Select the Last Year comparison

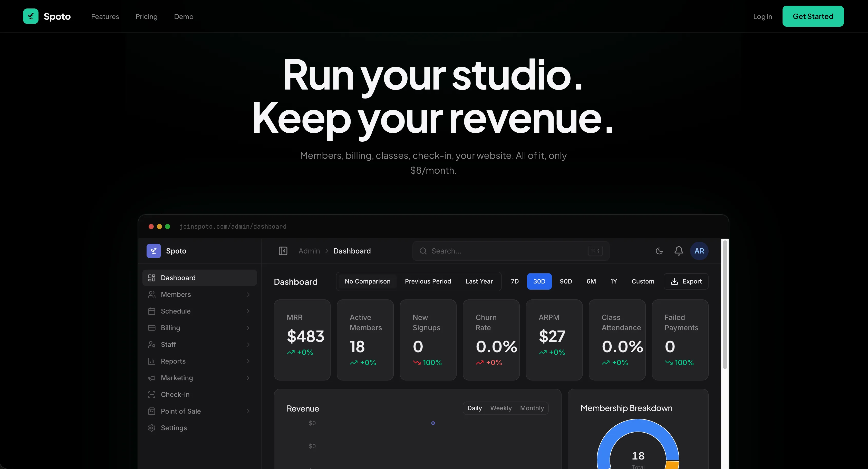tap(479, 281)
